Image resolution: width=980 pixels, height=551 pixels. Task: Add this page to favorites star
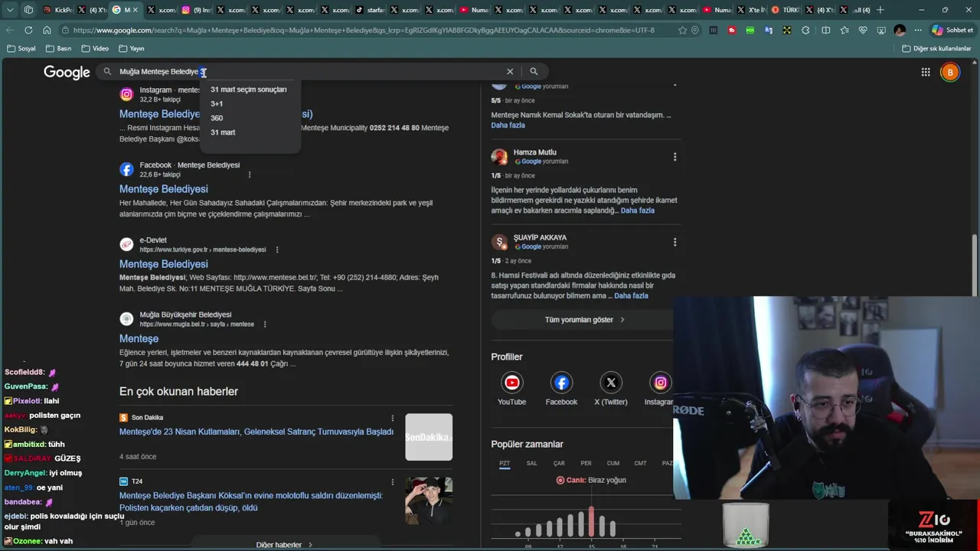tap(682, 30)
